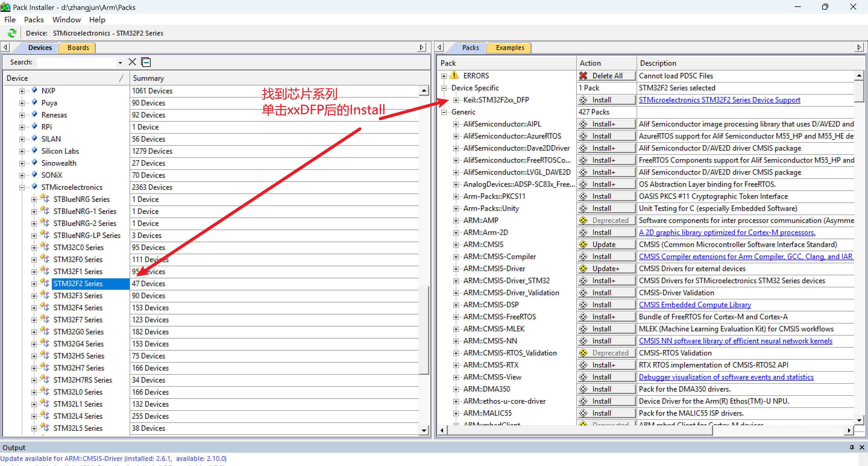Viewport: 868px width, 466px height.
Task: Pin the Output panel with pushpin icon
Action: click(x=852, y=447)
